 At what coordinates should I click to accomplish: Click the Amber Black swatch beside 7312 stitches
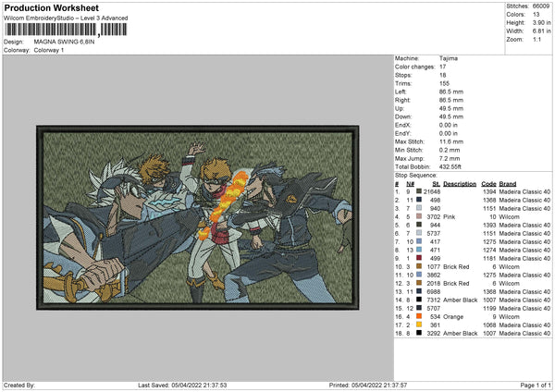click(419, 300)
